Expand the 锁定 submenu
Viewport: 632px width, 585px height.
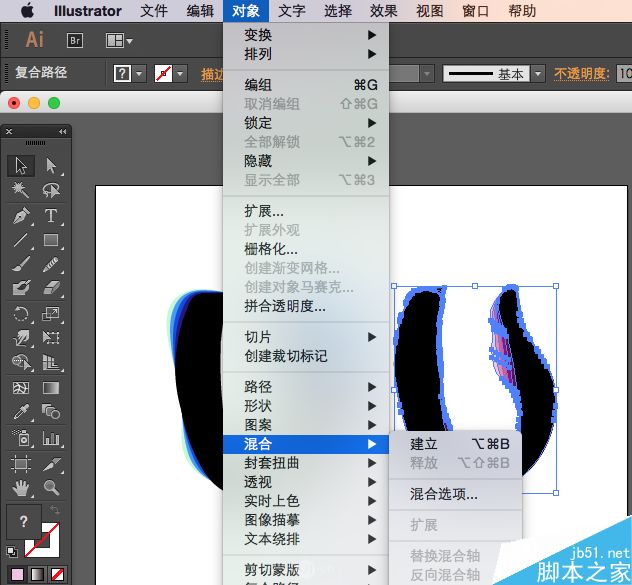[306, 123]
